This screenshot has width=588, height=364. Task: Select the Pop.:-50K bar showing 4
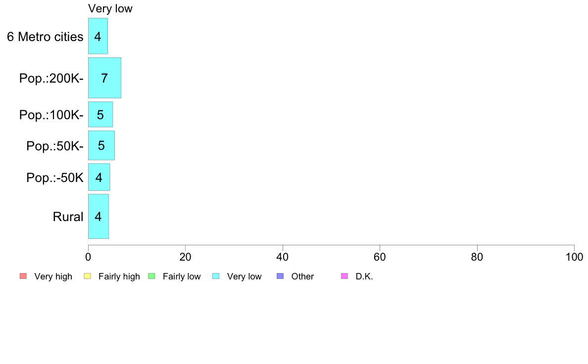pos(99,177)
